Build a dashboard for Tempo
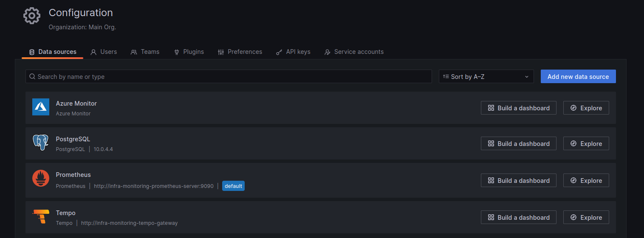Screen dimensions: 644x238 click(x=519, y=217)
